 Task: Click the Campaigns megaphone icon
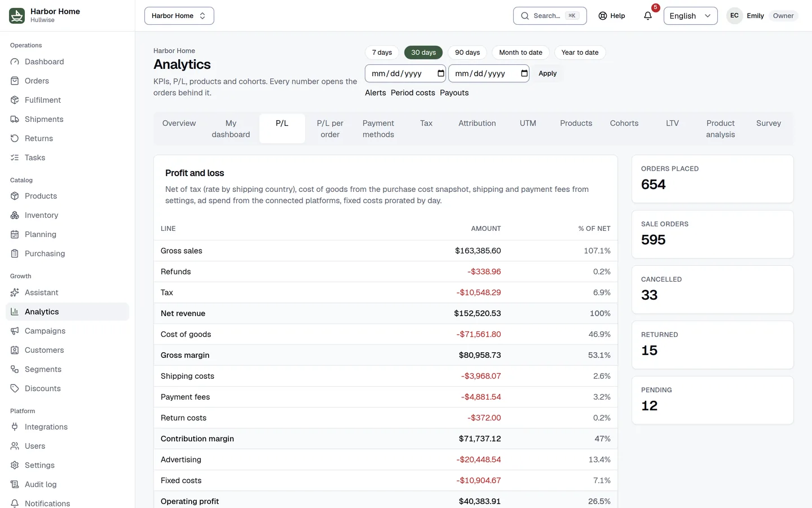coord(15,331)
